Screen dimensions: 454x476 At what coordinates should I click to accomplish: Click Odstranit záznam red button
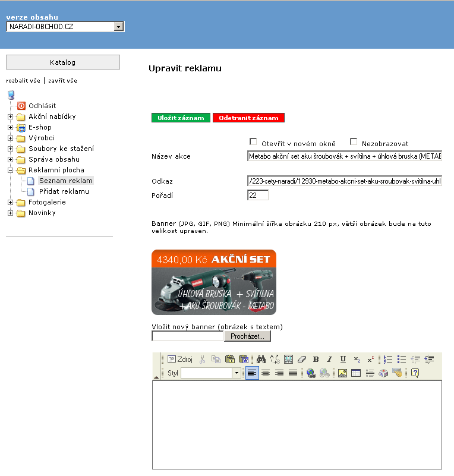click(x=248, y=118)
